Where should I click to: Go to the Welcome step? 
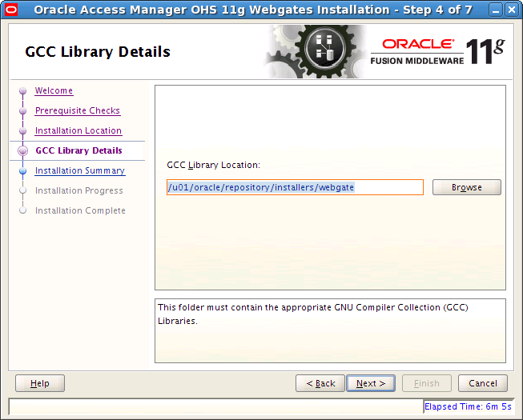pyautogui.click(x=54, y=90)
